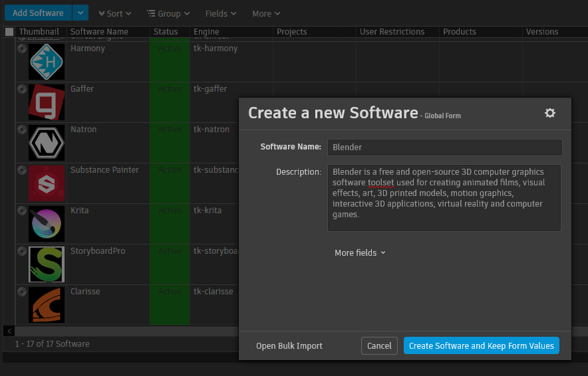
Task: Expand More fields in the form
Action: pyautogui.click(x=360, y=253)
